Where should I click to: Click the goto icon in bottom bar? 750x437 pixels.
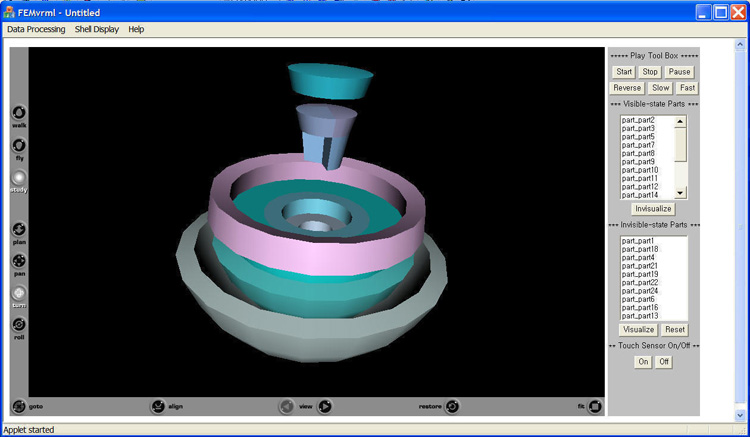19,406
